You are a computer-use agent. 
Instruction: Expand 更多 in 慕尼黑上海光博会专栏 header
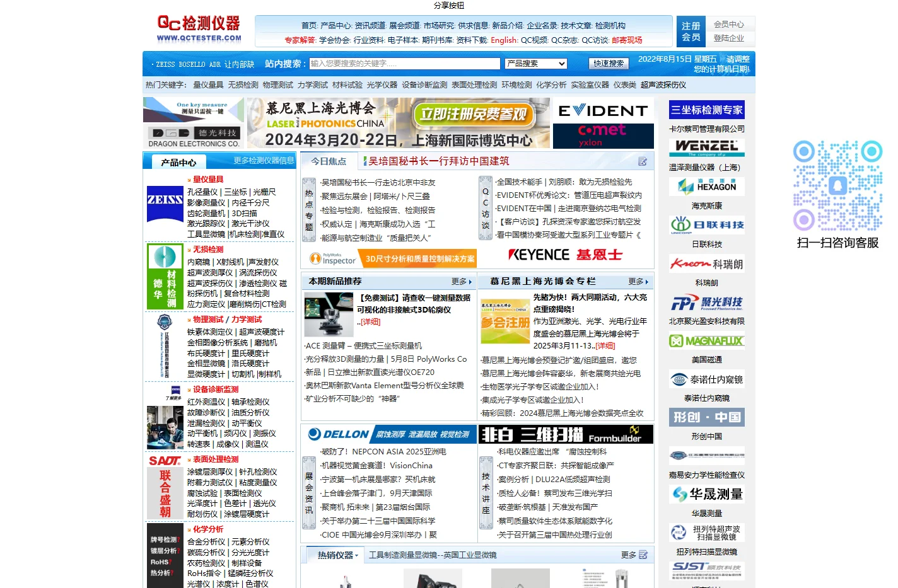pyautogui.click(x=638, y=282)
